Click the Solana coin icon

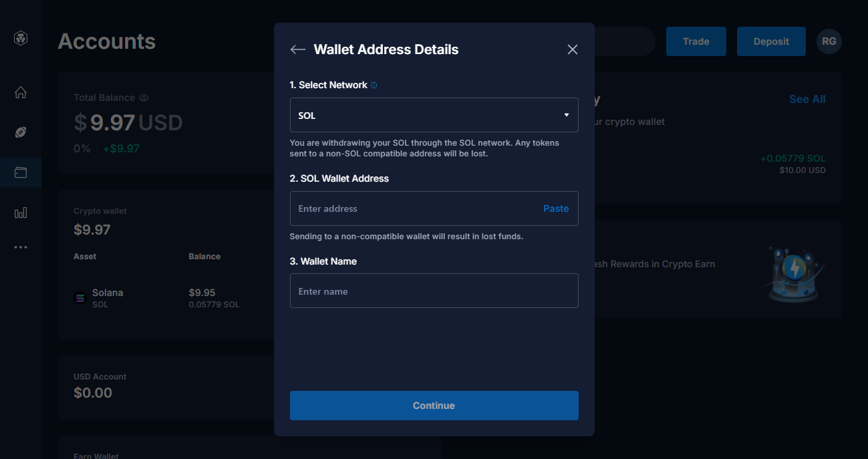[80, 298]
